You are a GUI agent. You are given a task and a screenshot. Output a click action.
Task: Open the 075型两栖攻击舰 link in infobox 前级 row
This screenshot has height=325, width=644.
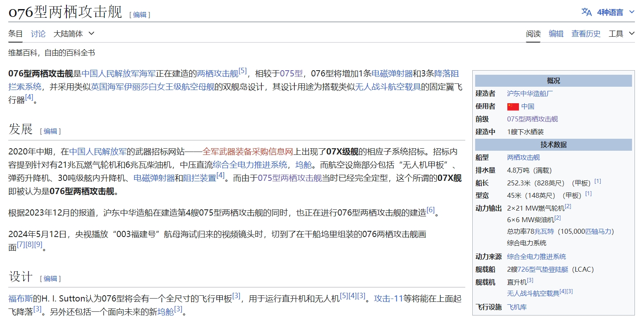533,119
